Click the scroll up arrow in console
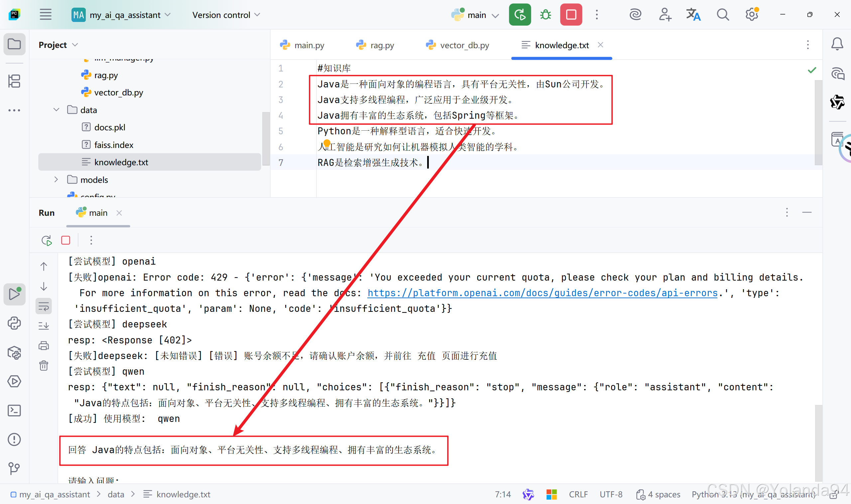This screenshot has height=504, width=851. (x=44, y=267)
